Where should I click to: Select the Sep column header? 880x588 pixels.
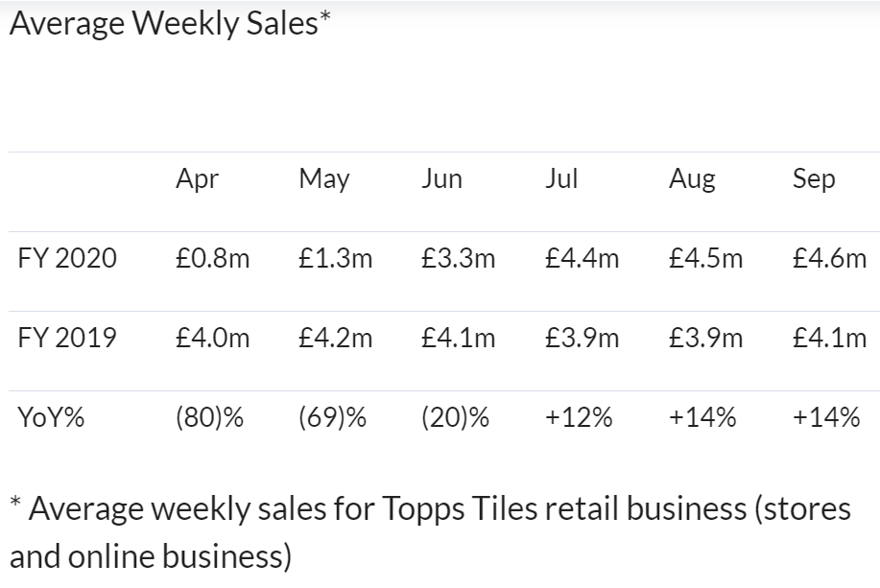coord(814,179)
